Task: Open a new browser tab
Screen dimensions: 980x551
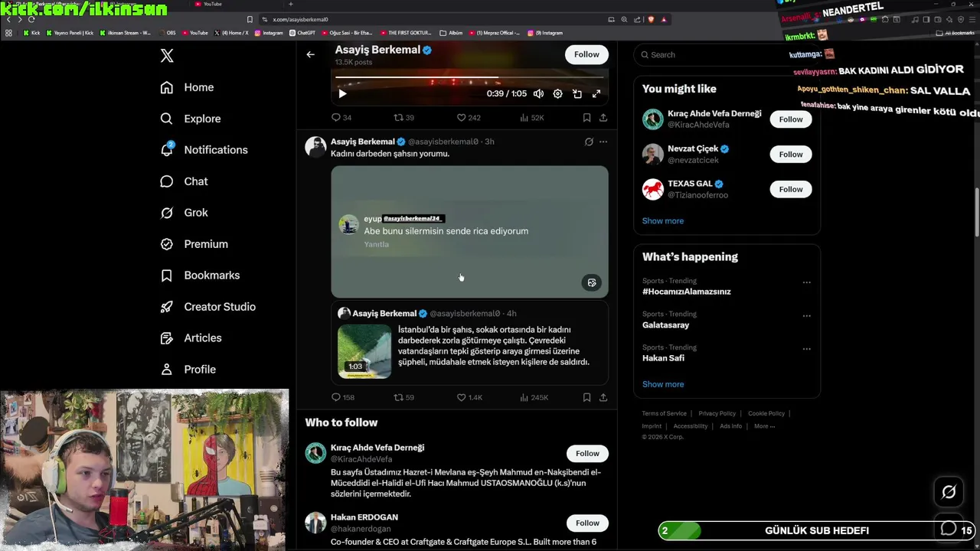Action: pyautogui.click(x=290, y=4)
